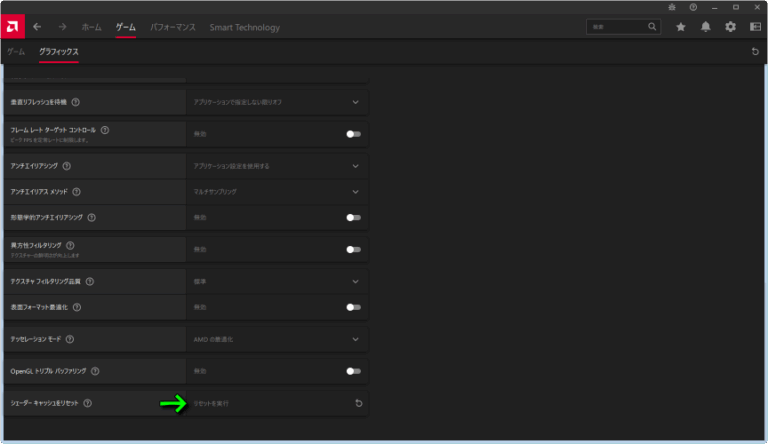Enable 異方性フィルタリング toggle

tap(353, 249)
